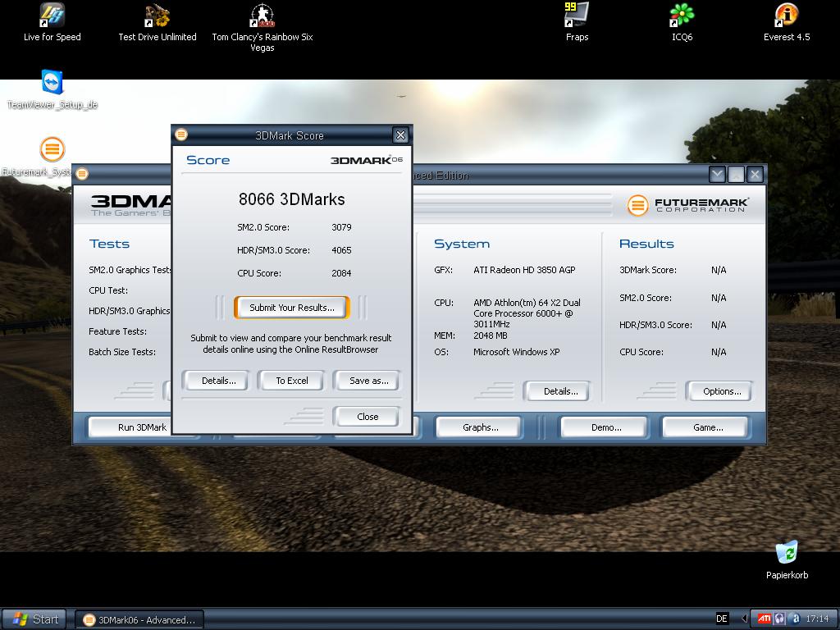The height and width of the screenshot is (630, 840).
Task: Launch the Demo button
Action: [606, 427]
